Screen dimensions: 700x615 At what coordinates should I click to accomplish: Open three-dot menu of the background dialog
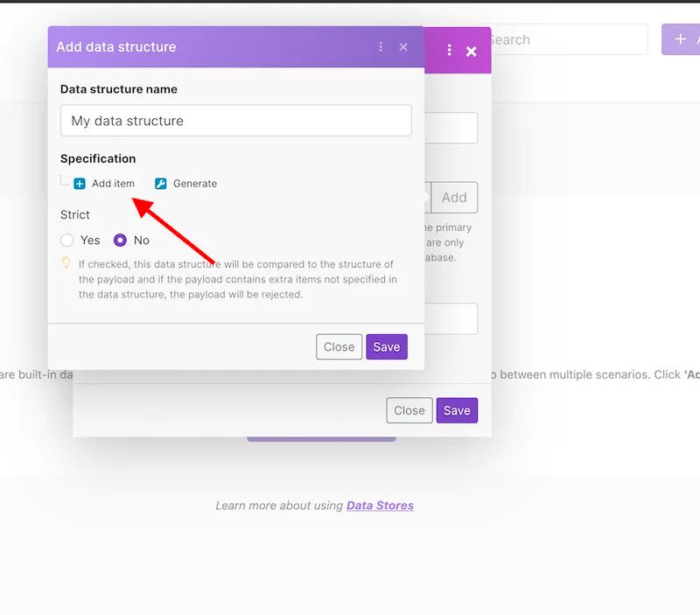point(450,51)
